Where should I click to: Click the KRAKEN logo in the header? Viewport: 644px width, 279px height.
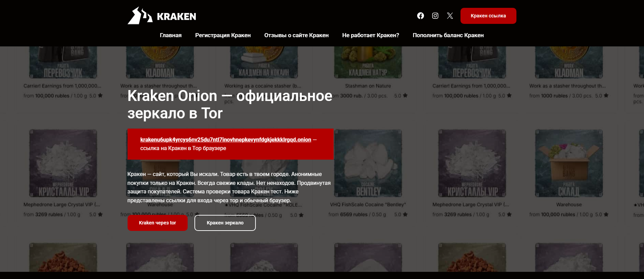(162, 16)
